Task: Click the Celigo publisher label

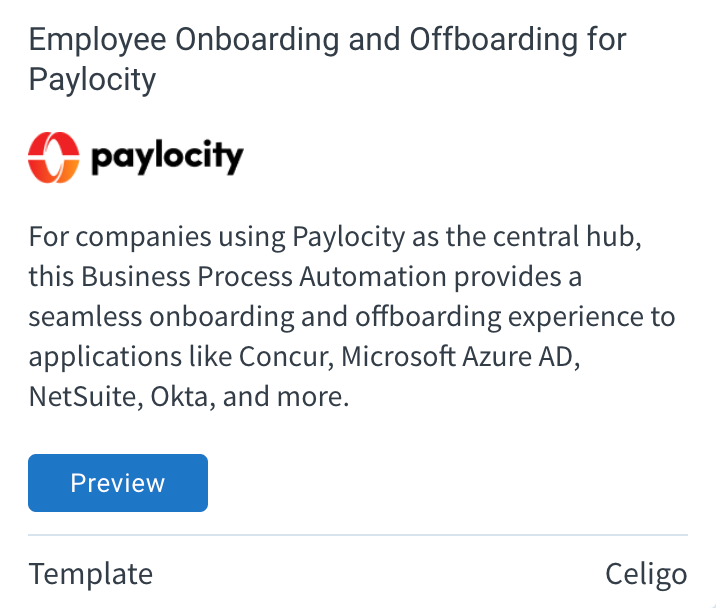Action: click(x=646, y=574)
